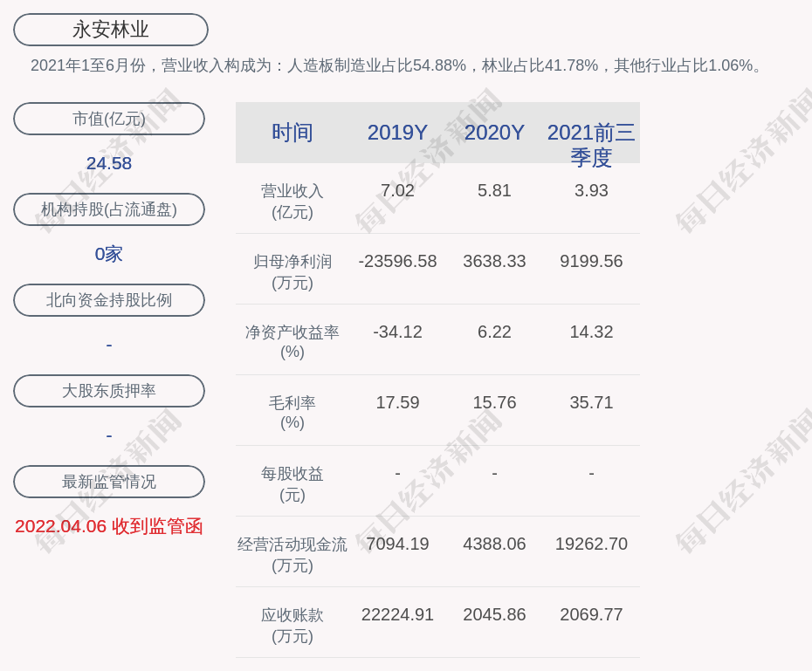
Task: Click the 2021年1至6月份 revenue composition sentence
Action: click(396, 65)
